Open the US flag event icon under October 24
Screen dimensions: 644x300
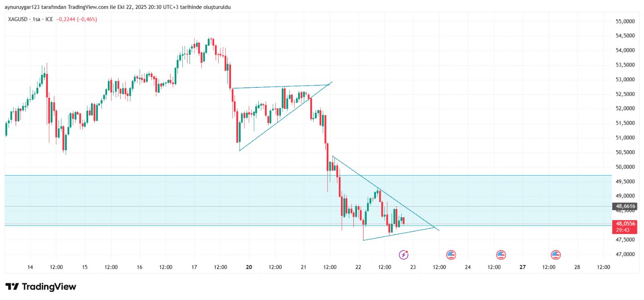501,254
